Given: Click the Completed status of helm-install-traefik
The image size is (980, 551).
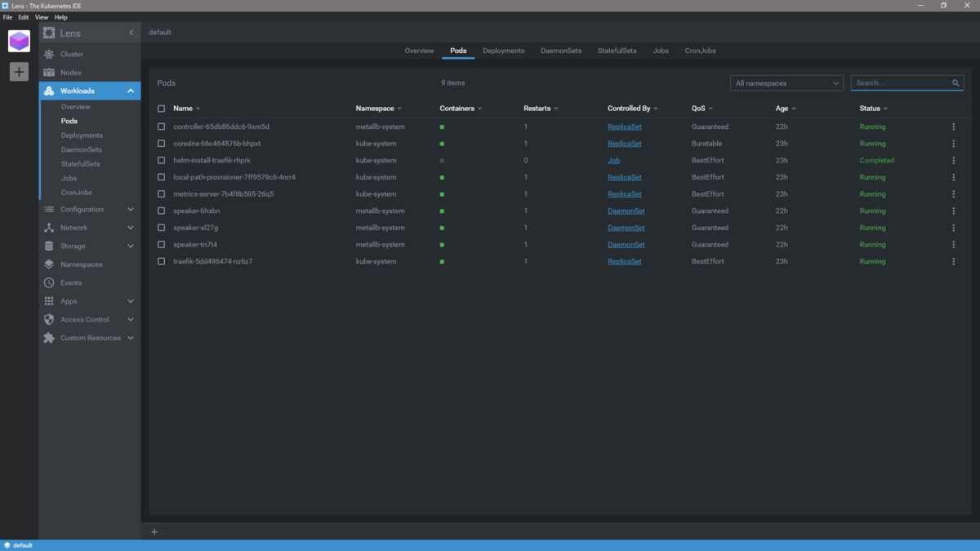Looking at the screenshot, I should pos(876,160).
